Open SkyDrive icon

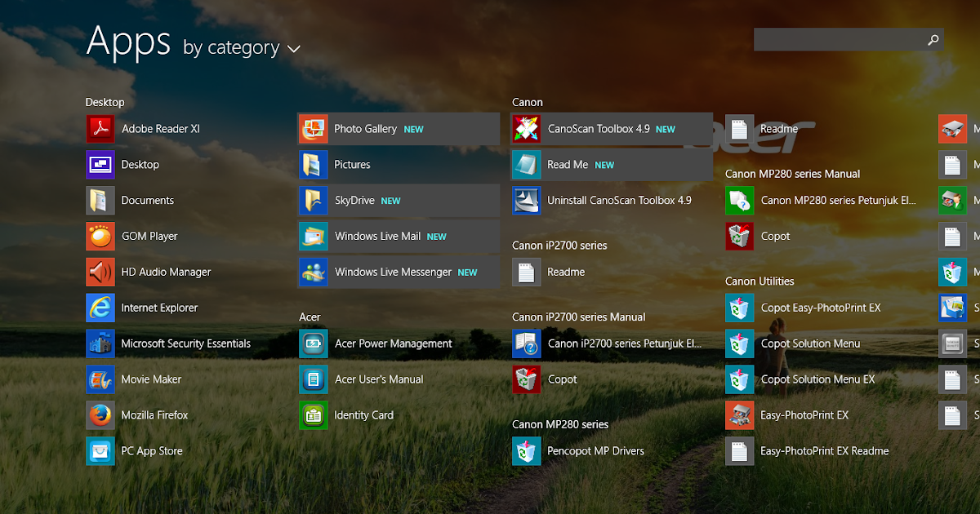314,201
